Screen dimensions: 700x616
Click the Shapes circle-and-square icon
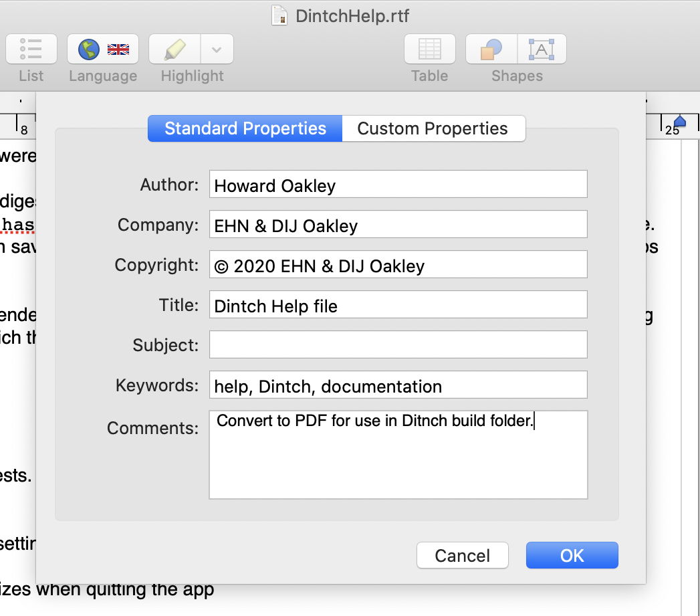(x=491, y=49)
